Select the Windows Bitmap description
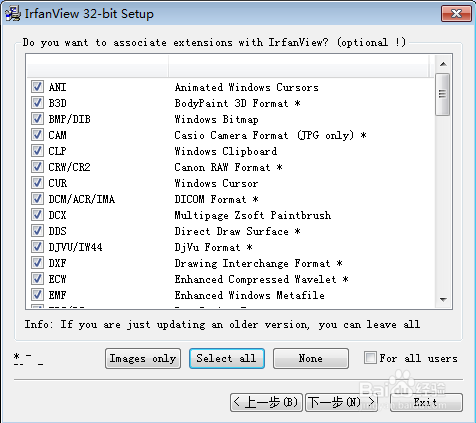This screenshot has height=423, width=476. (217, 119)
